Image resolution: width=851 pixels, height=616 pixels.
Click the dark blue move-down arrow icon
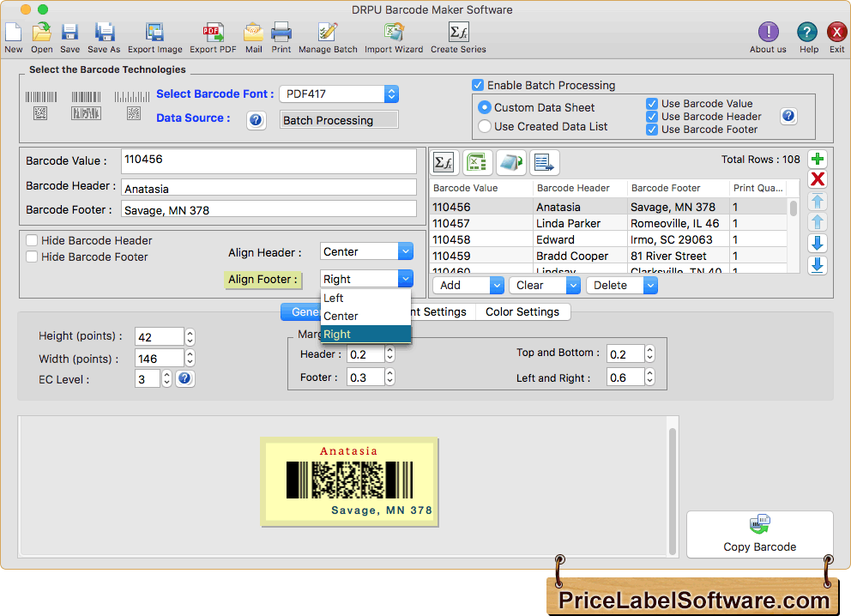(818, 243)
